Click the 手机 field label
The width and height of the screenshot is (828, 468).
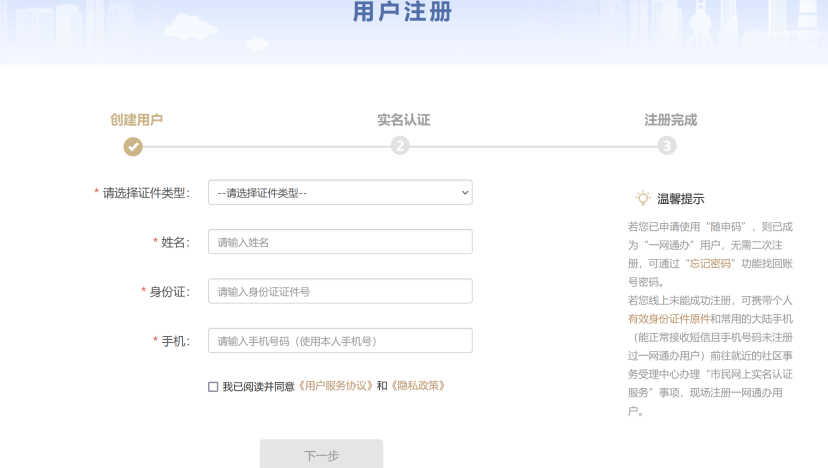click(x=175, y=341)
